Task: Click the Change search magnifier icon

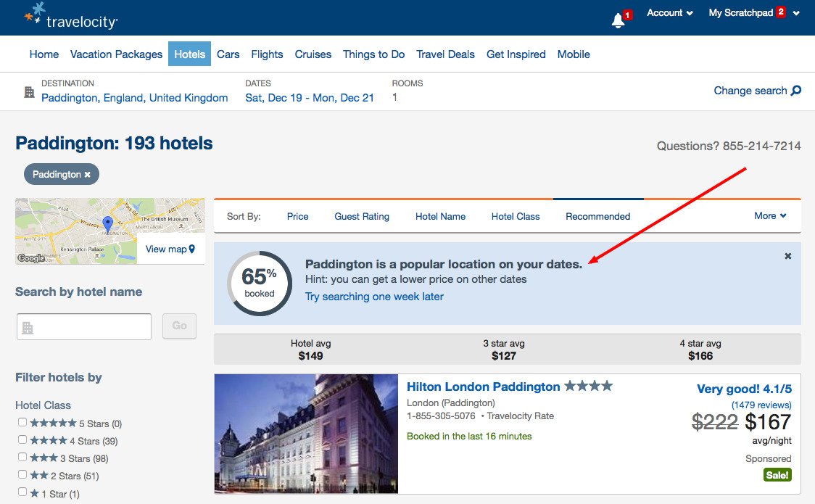Action: pos(795,91)
